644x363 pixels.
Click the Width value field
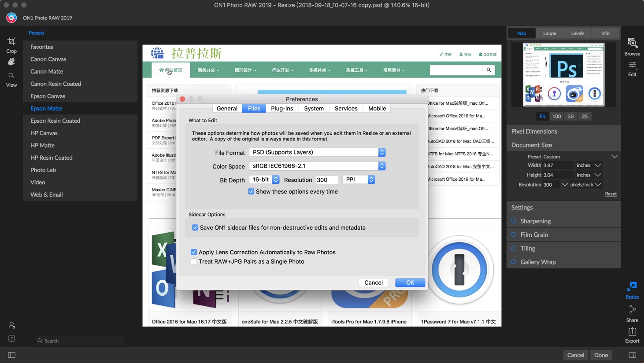pyautogui.click(x=558, y=165)
